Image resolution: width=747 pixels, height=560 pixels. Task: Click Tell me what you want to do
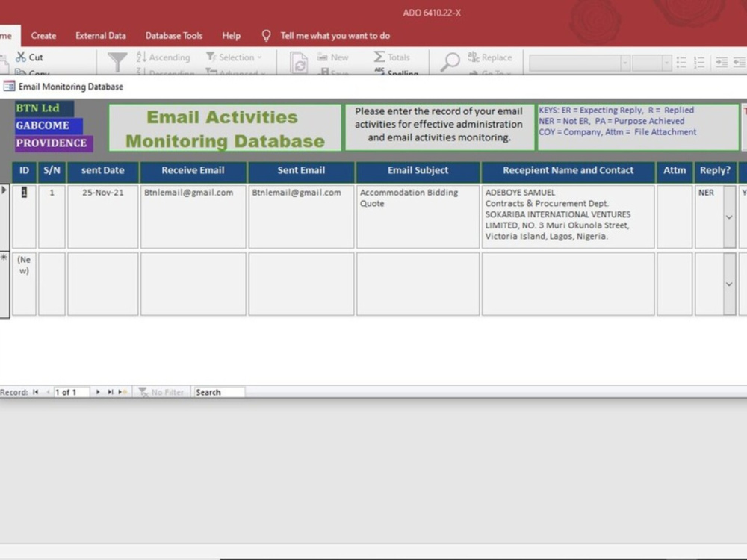click(335, 36)
